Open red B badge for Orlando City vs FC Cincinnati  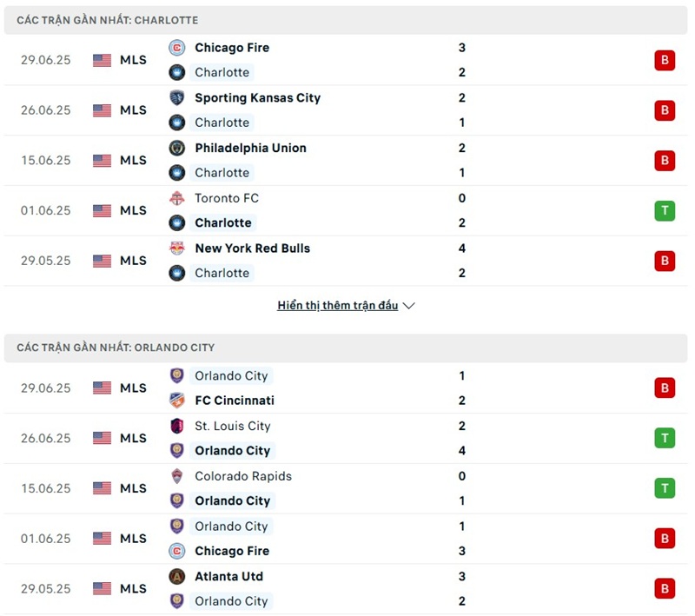[x=665, y=387]
